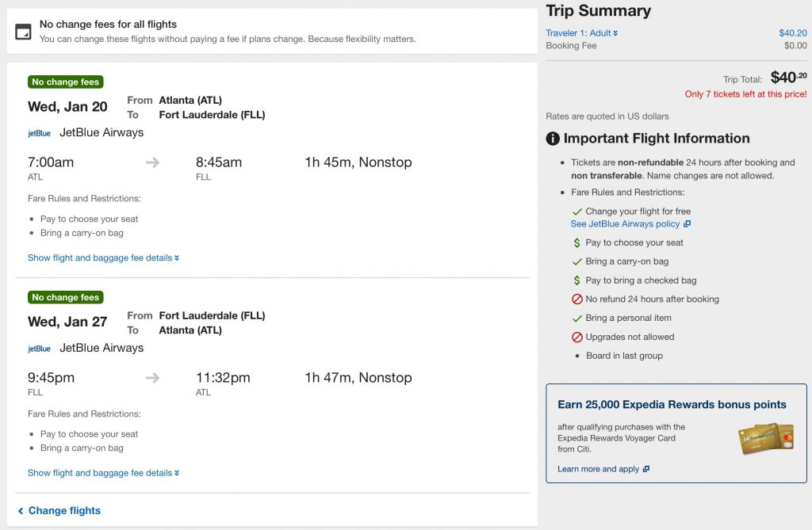This screenshot has width=812, height=530.
Task: Click the green No change fees badge for Jan 27
Action: click(66, 298)
